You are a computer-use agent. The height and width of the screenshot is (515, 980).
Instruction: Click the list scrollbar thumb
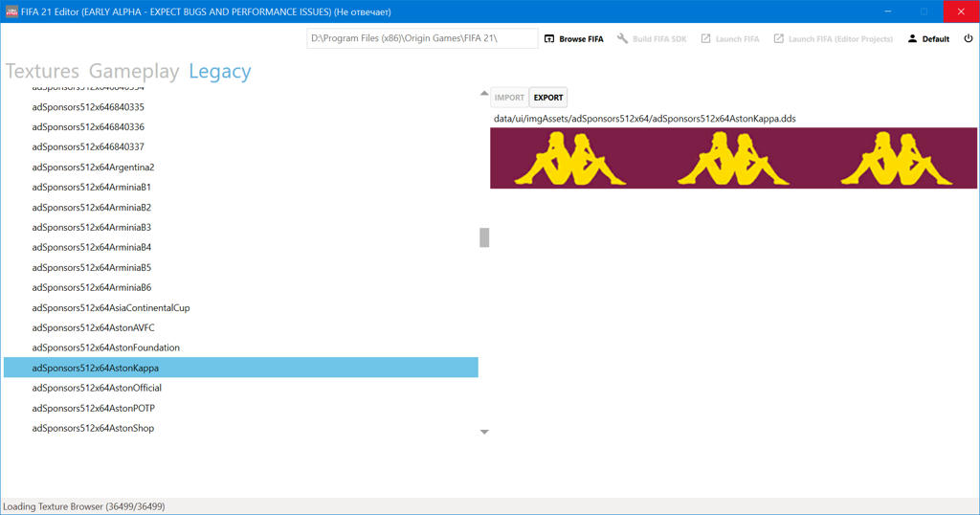[484, 237]
